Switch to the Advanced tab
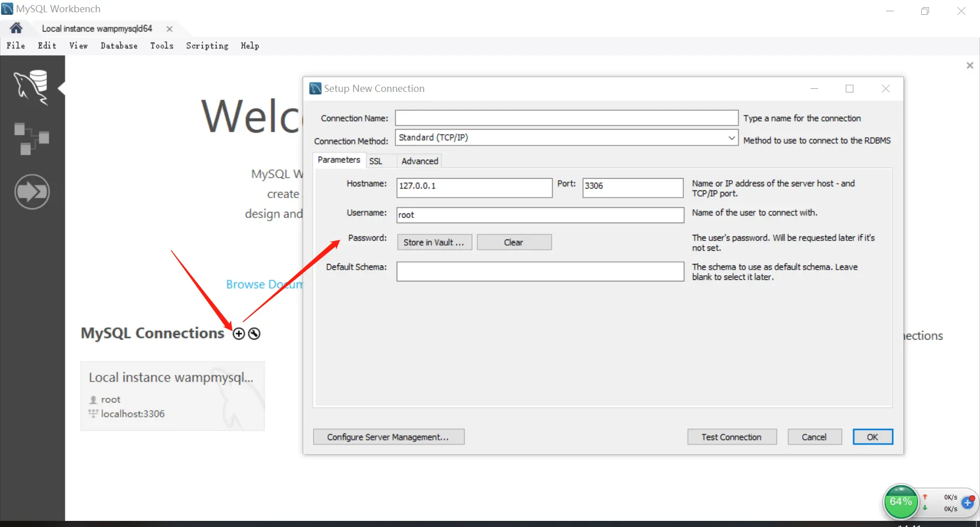The width and height of the screenshot is (980, 527). tap(420, 161)
